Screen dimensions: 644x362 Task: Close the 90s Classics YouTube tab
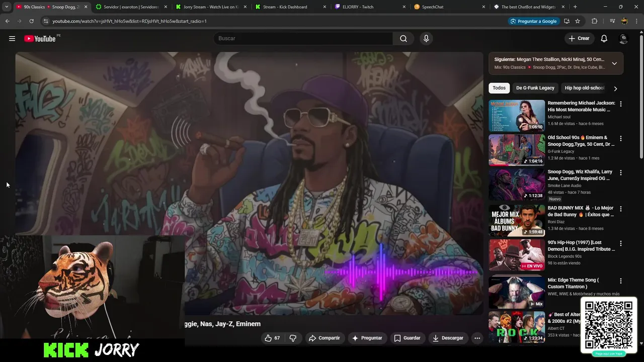[86, 7]
